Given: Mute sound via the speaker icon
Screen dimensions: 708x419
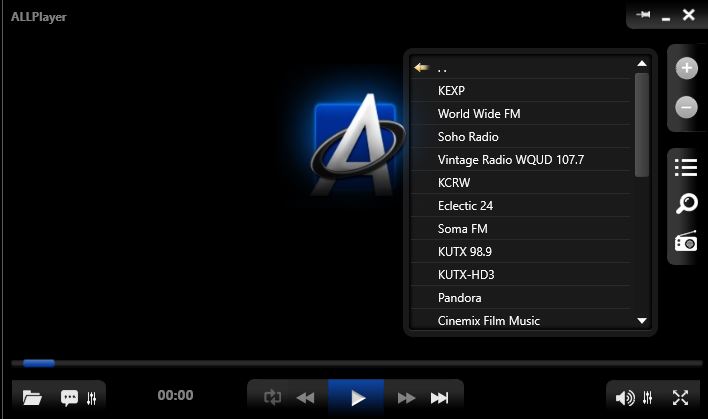Looking at the screenshot, I should (625, 398).
